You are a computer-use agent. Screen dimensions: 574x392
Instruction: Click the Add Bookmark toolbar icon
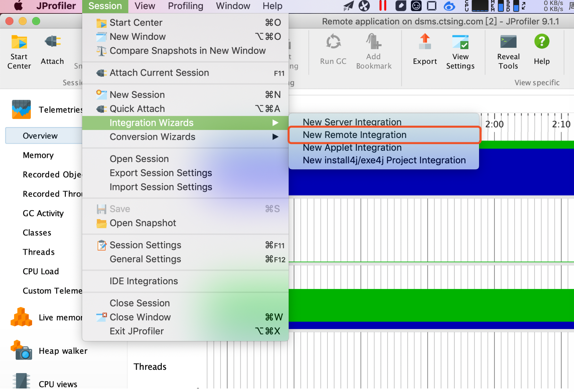click(374, 42)
